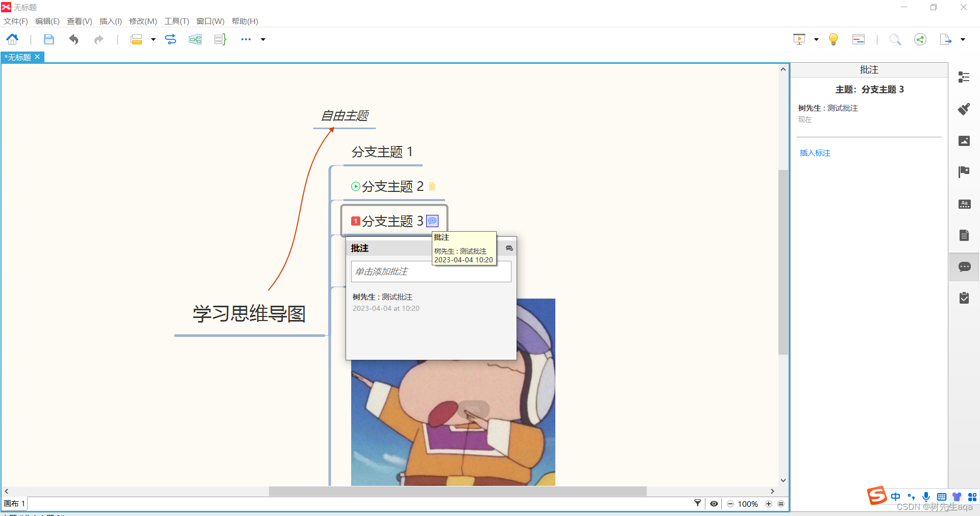This screenshot has width=980, height=516.
Task: Open more toolbar options (three dots)
Action: coord(246,39)
